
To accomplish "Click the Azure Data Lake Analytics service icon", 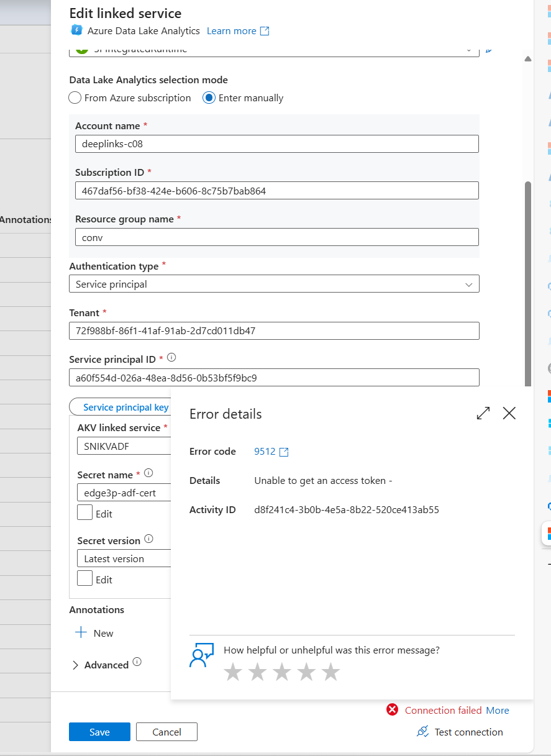I will click(76, 30).
